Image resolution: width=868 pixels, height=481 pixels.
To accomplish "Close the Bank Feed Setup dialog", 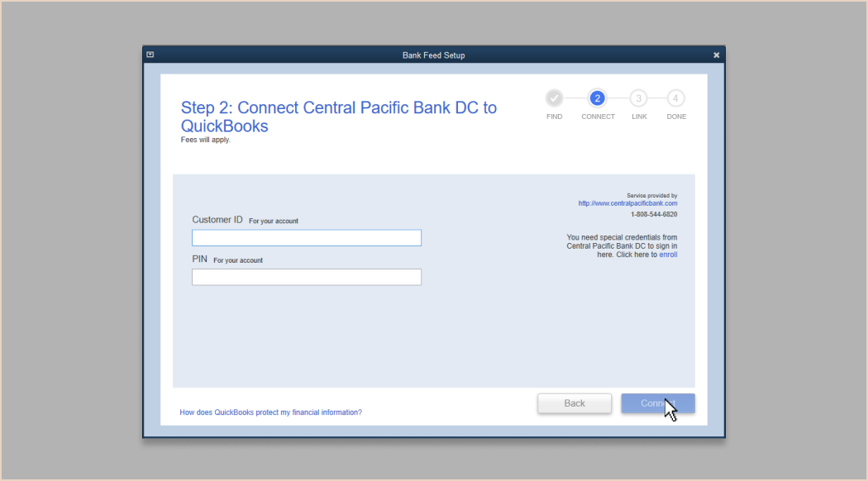I will click(717, 55).
